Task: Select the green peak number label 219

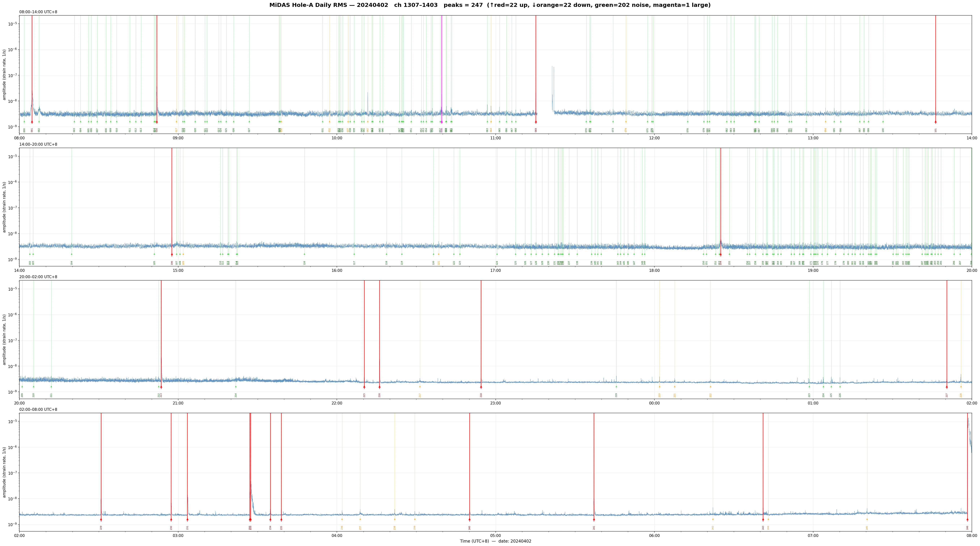Action: pyautogui.click(x=616, y=395)
